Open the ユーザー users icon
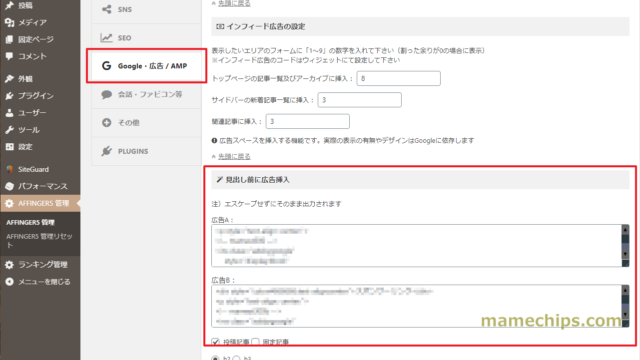This screenshot has width=640, height=360. tap(9, 113)
